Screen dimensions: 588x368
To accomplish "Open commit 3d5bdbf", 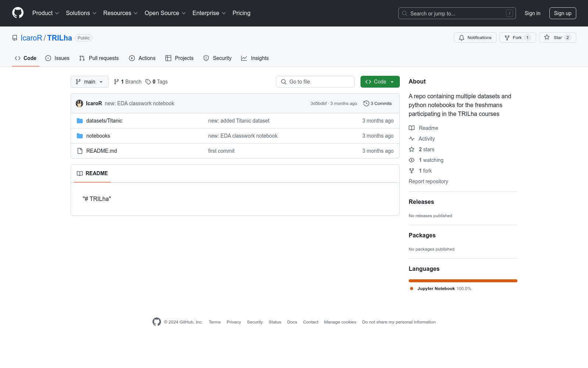I will coord(319,103).
